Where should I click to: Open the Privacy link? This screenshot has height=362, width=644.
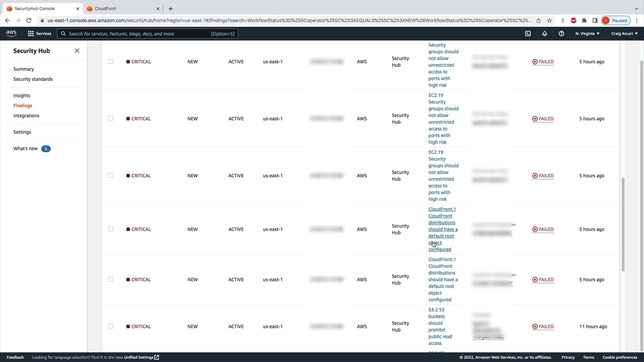pos(568,357)
